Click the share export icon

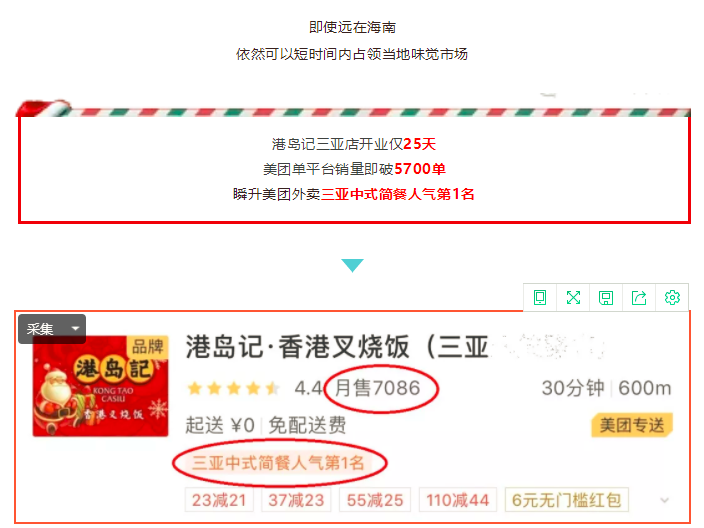coord(639,297)
